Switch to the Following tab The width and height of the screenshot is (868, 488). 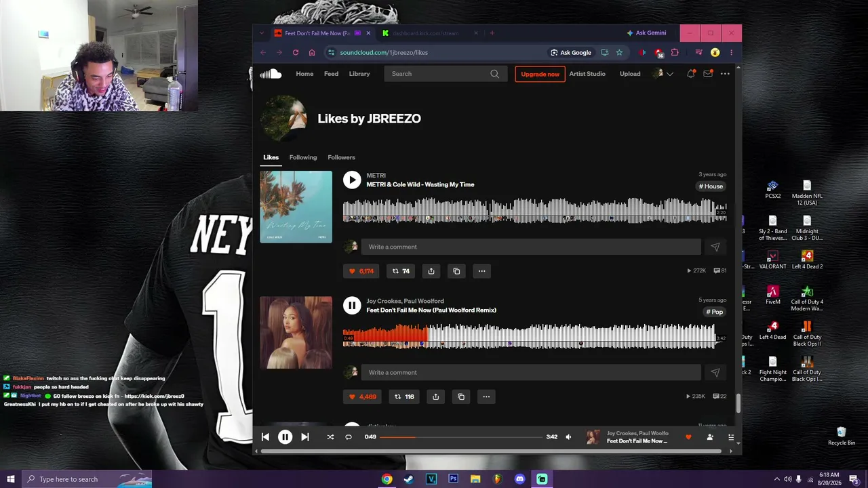[x=303, y=157]
